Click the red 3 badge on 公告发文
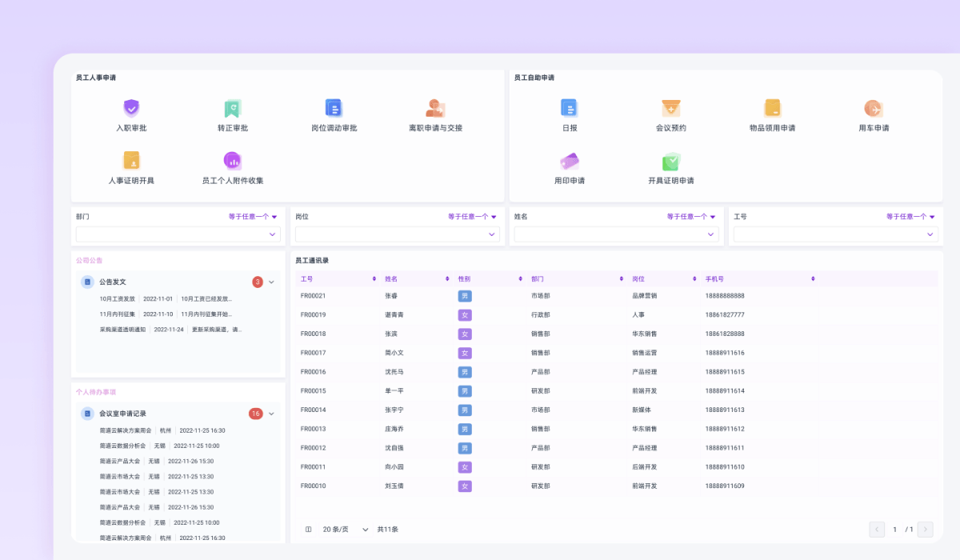 click(x=258, y=282)
